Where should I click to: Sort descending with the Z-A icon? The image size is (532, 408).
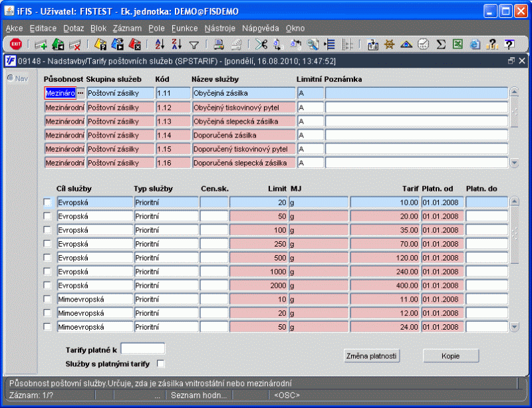click(176, 45)
